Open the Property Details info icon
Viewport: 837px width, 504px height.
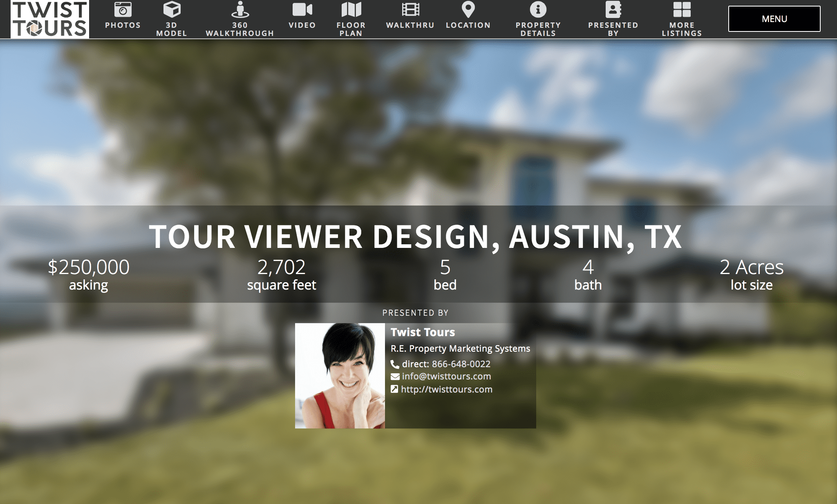coord(538,9)
